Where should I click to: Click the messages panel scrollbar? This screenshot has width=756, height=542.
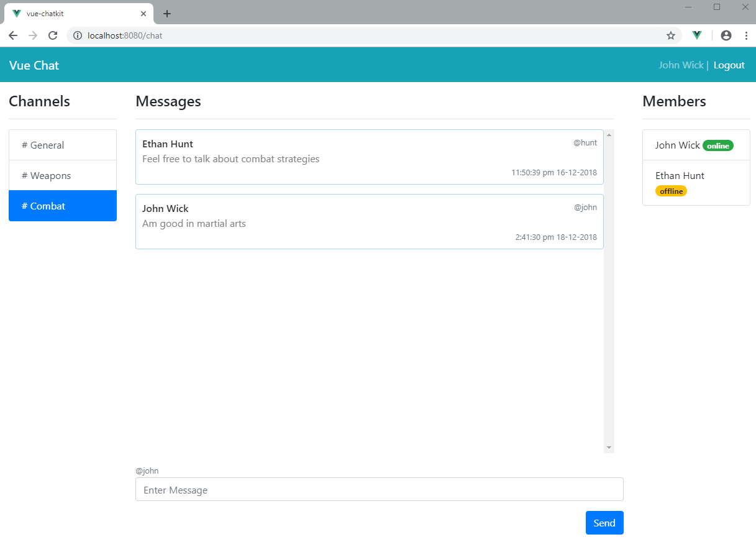pos(609,286)
